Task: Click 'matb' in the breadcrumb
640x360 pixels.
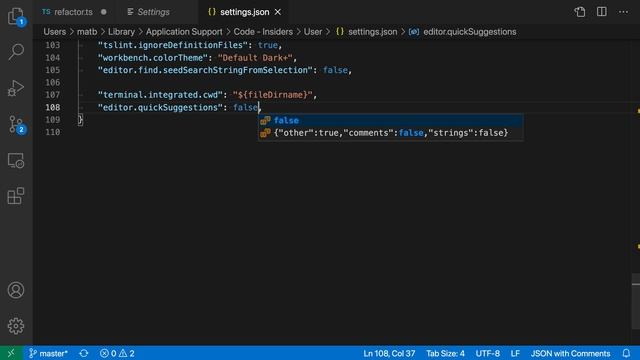Action: 87,32
